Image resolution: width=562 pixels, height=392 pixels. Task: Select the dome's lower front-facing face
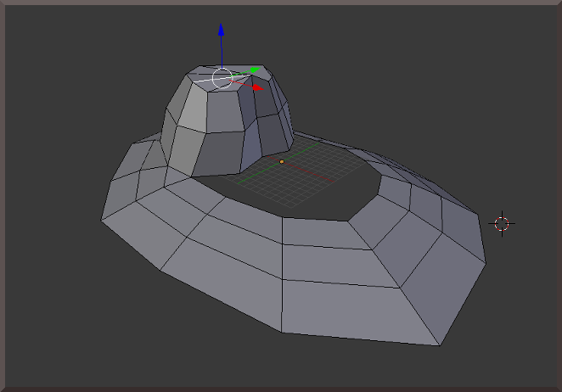pyautogui.click(x=222, y=153)
